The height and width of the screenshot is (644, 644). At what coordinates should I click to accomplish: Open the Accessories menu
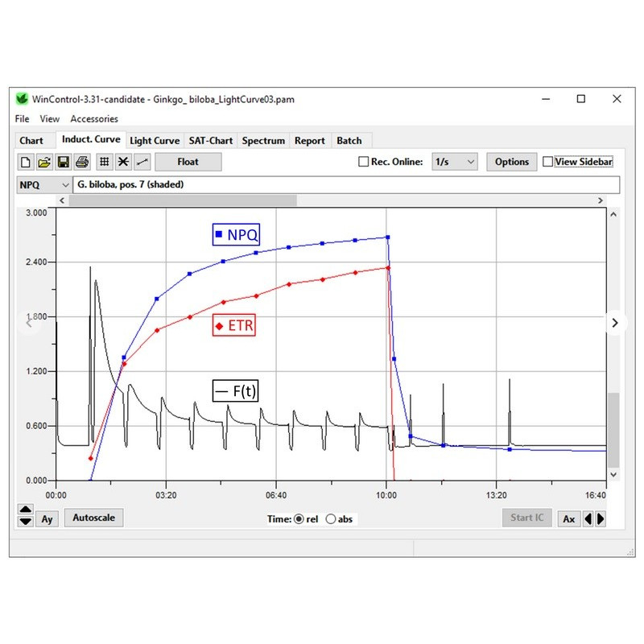(x=94, y=119)
